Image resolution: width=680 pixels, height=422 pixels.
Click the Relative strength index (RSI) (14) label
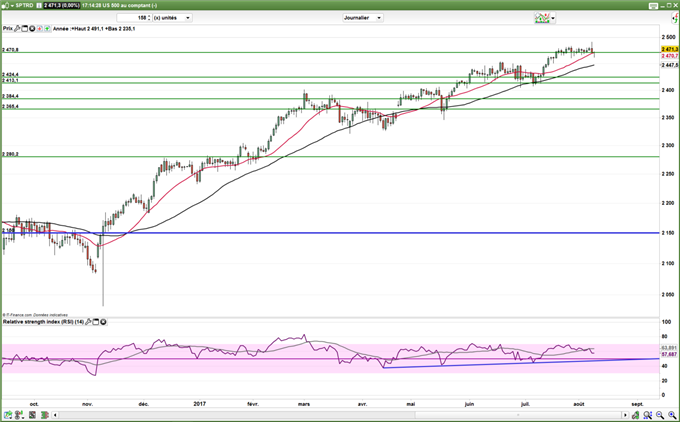coord(43,322)
